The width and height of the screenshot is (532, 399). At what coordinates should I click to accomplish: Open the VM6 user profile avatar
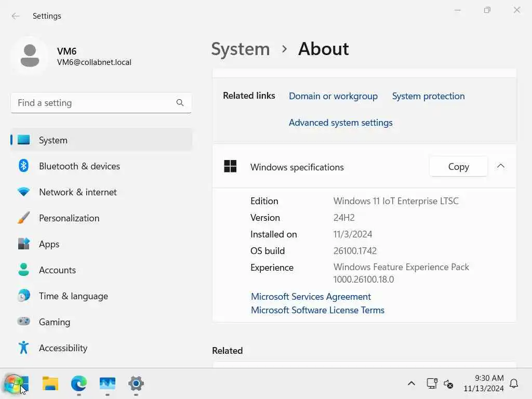30,56
